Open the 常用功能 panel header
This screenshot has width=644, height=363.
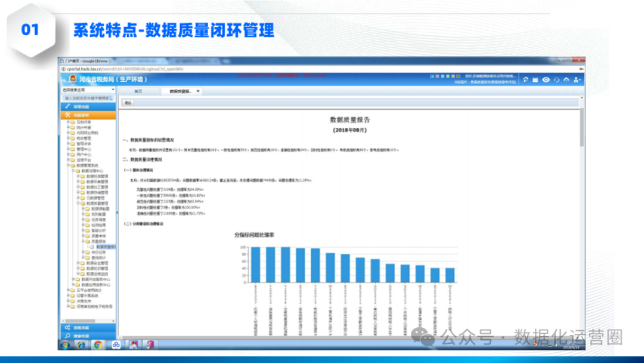[88, 106]
